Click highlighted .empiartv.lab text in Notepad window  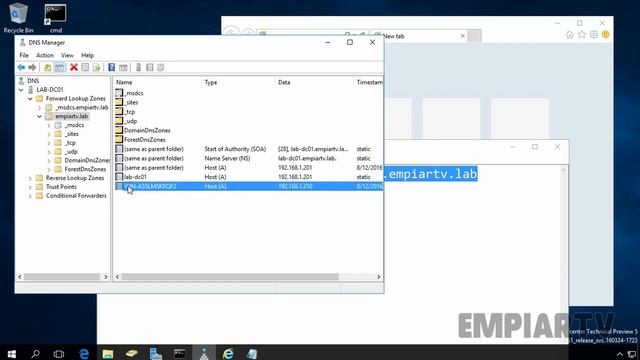tap(431, 174)
